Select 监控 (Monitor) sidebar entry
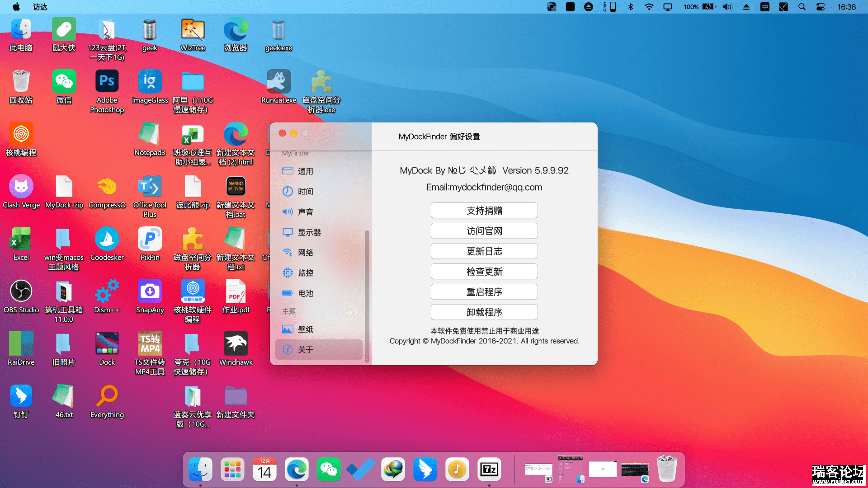Viewport: 868px width, 488px height. coord(305,273)
